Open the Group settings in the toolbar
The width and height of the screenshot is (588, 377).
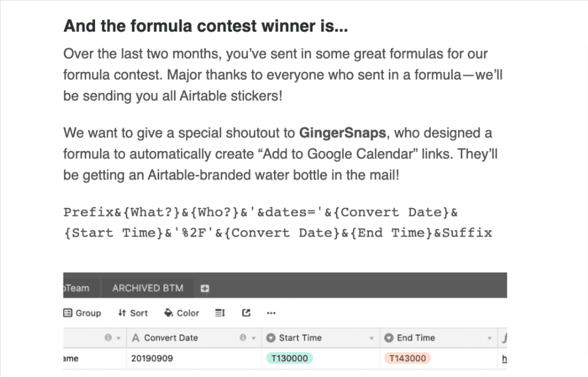pos(82,313)
